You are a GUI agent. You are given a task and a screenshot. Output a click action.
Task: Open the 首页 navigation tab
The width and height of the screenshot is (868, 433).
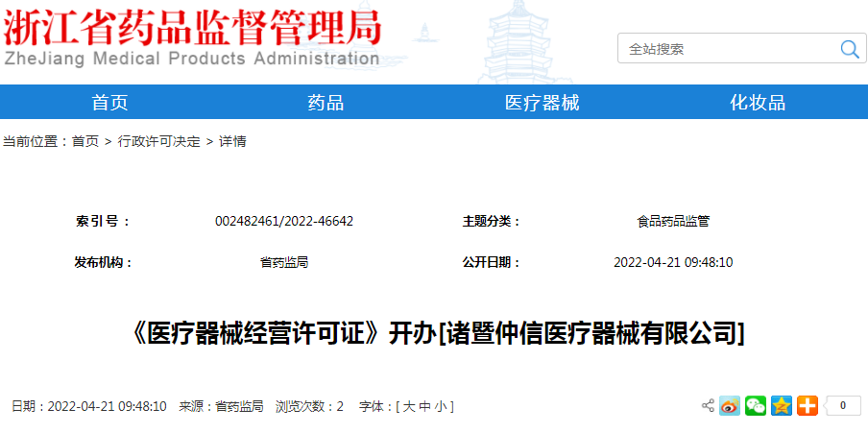click(x=109, y=103)
